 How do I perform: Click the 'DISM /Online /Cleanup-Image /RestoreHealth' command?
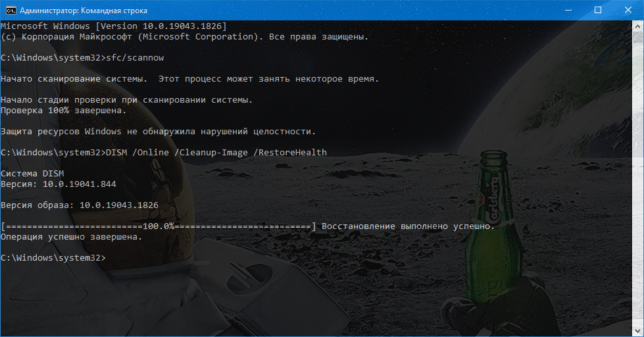click(x=216, y=153)
